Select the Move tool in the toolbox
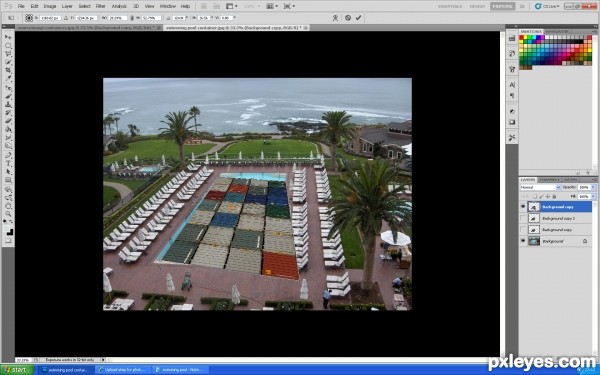The height and width of the screenshot is (375, 600). pyautogui.click(x=8, y=37)
